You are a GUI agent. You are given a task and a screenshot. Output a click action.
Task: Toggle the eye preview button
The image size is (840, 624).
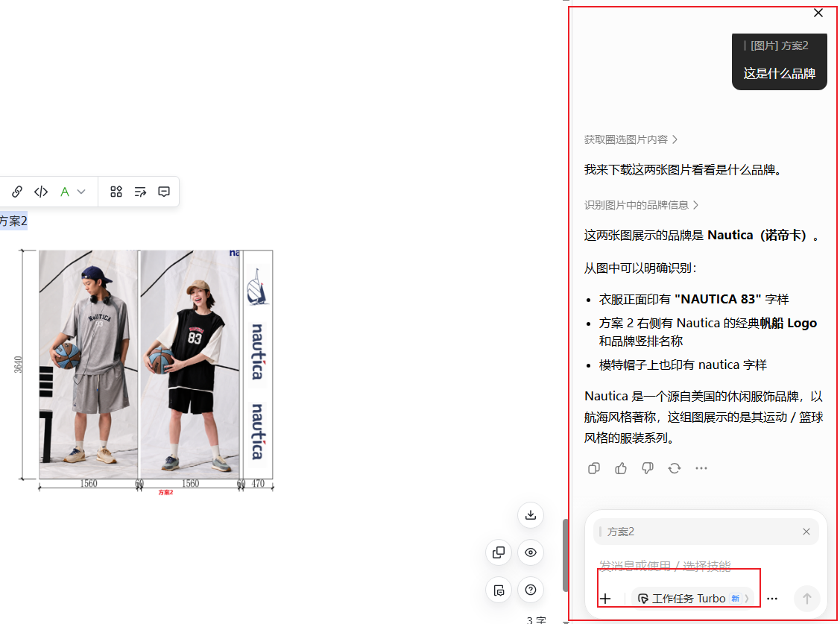click(x=531, y=552)
